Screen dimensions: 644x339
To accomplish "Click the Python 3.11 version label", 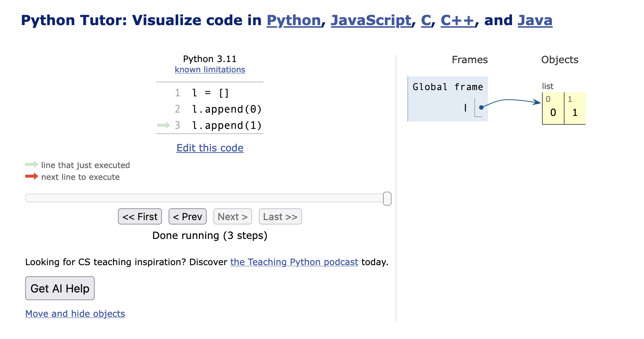I will click(210, 59).
